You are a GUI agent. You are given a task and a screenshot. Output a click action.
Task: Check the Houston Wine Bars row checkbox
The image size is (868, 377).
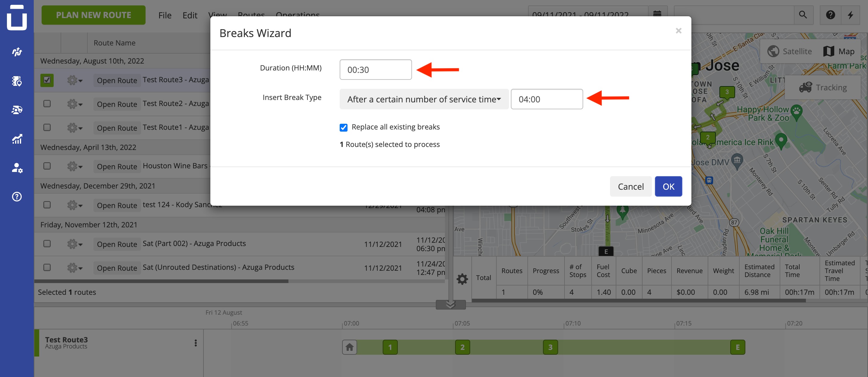47,166
